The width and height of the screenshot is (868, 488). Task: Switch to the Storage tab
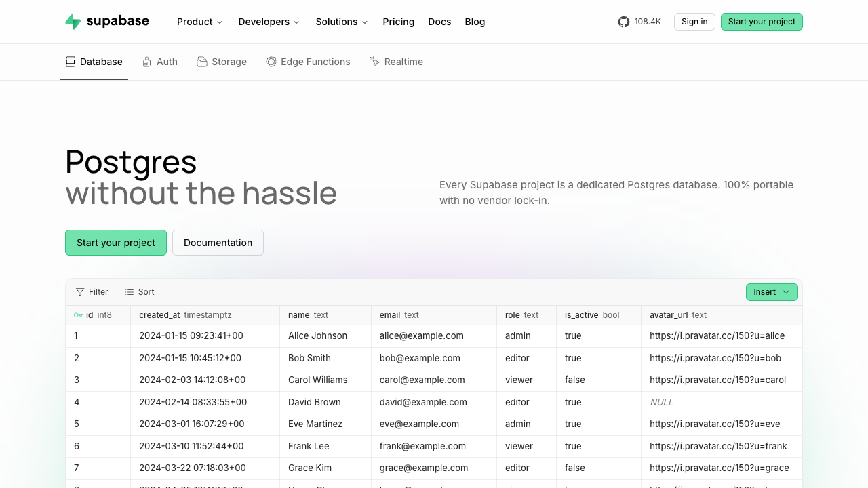[x=222, y=62]
